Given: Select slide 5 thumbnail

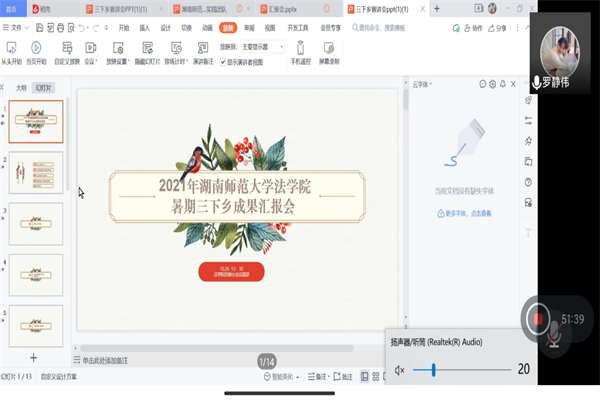Looking at the screenshot, I should (36, 326).
